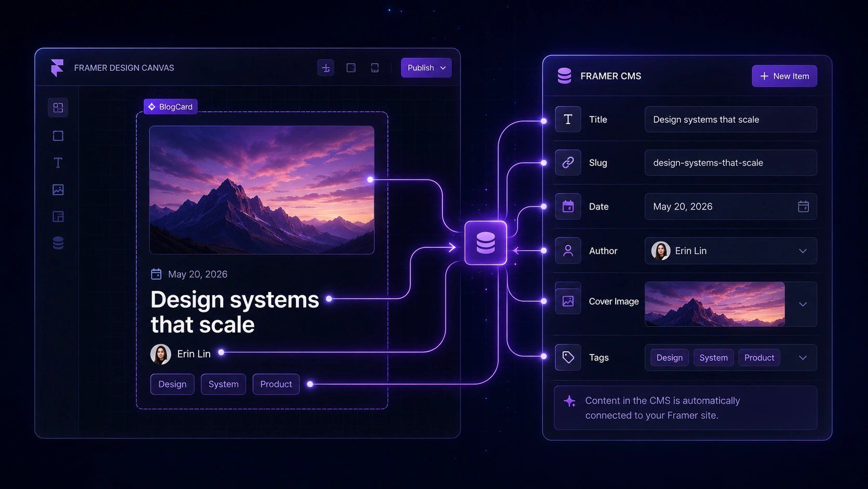Open the page layout tool in sidebar

tap(58, 217)
